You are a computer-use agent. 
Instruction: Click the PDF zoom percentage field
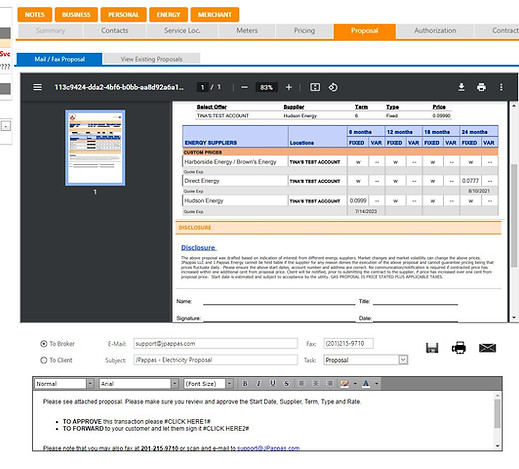[x=266, y=87]
